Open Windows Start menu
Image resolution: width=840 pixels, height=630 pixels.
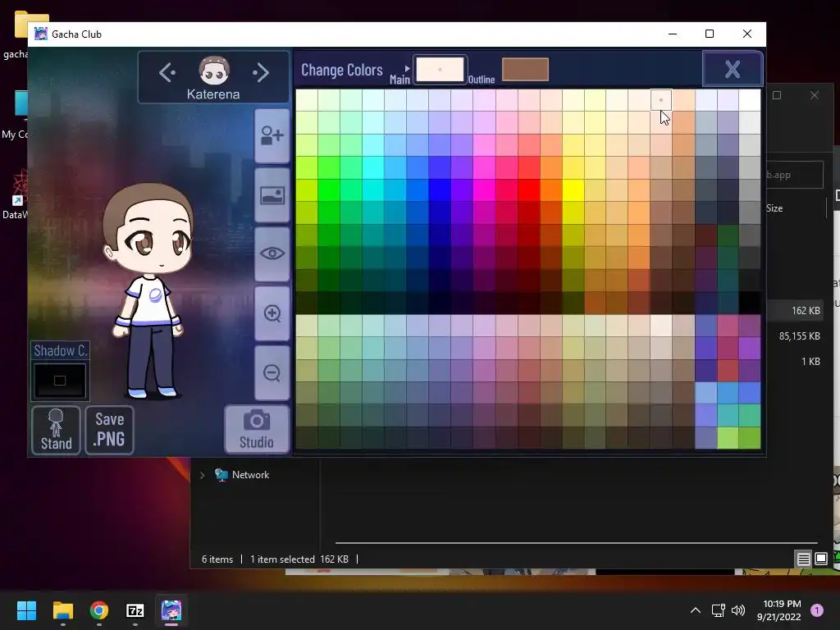click(26, 610)
